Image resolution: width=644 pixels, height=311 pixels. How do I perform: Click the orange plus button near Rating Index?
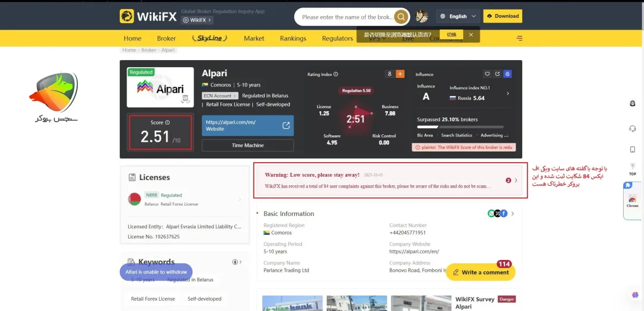pyautogui.click(x=400, y=74)
